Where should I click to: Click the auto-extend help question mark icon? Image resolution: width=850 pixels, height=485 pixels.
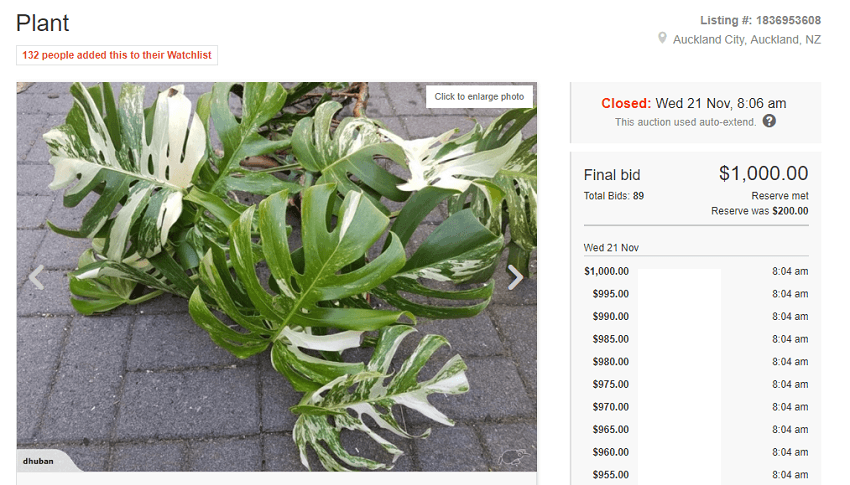click(x=769, y=121)
